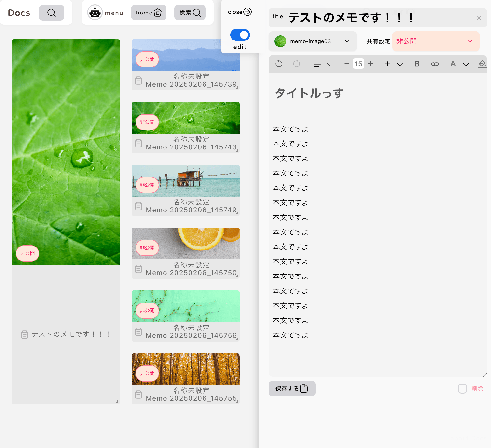Decrease font size with minus icon

[x=346, y=64]
